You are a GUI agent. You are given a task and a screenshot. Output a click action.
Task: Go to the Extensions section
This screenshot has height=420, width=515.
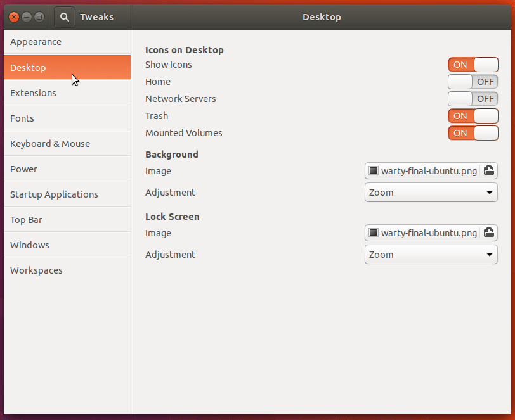tap(67, 93)
